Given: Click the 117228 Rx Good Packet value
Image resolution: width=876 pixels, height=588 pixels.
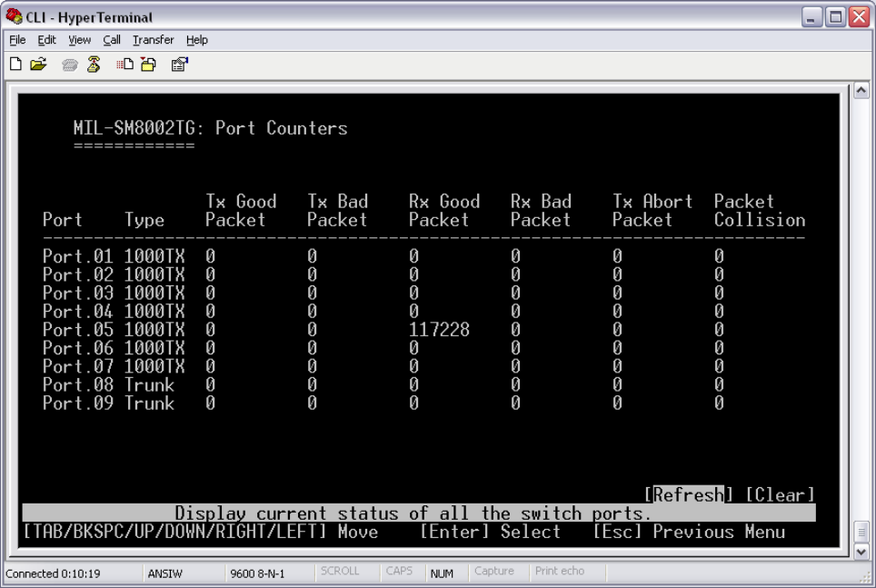Looking at the screenshot, I should [439, 329].
